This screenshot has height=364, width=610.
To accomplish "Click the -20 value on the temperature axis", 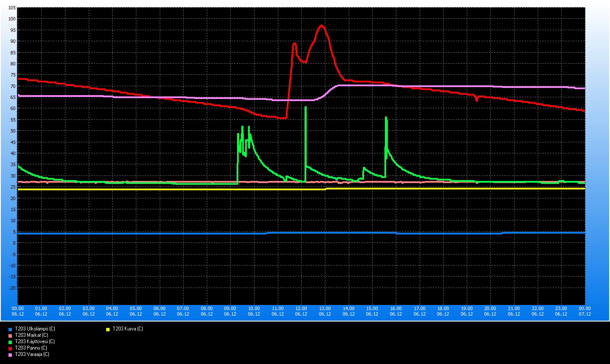I will 12,288.
